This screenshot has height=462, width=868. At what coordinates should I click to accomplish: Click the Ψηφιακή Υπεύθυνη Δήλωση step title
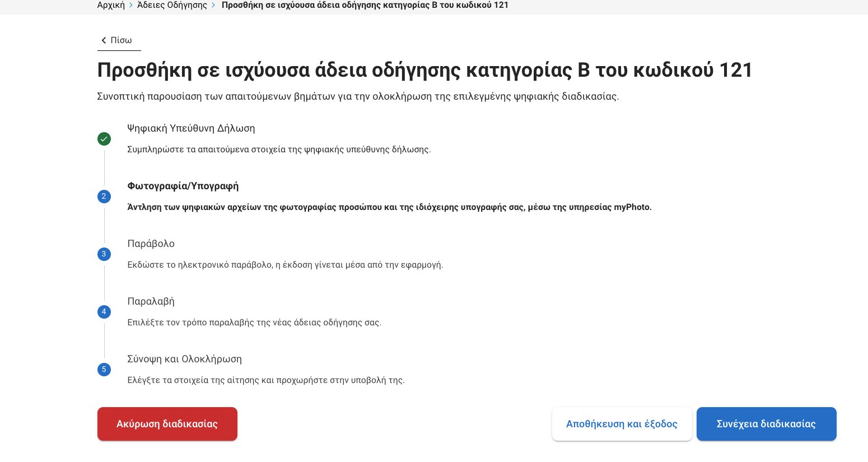tap(191, 128)
